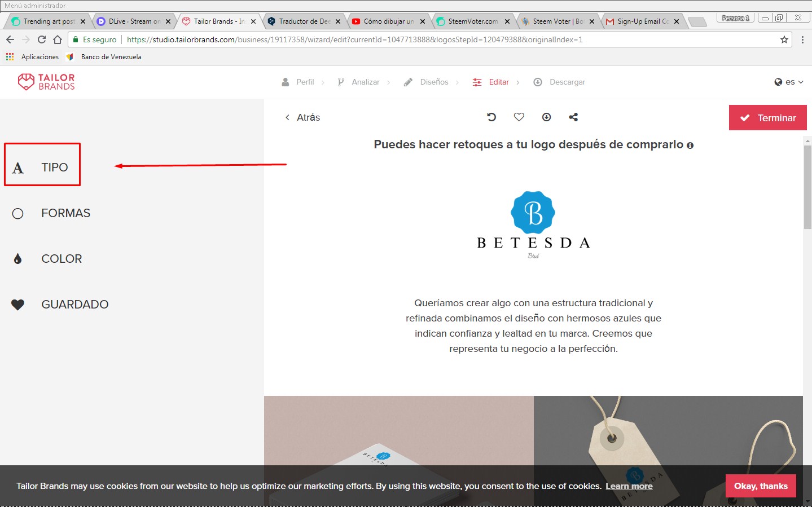Open the Chrome three-dot menu
Image resolution: width=812 pixels, height=507 pixels.
click(x=802, y=39)
